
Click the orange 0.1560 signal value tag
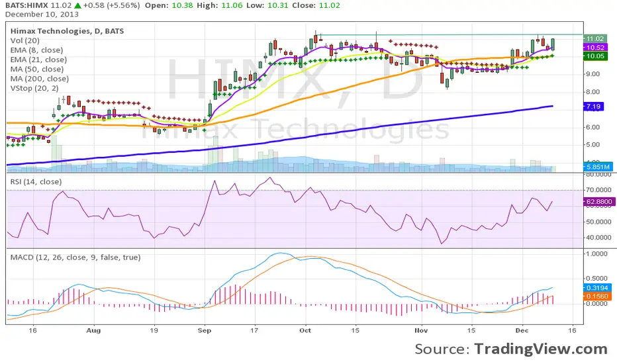point(597,296)
